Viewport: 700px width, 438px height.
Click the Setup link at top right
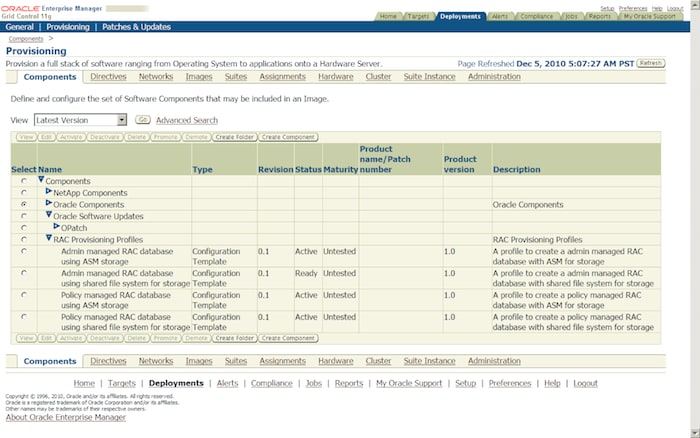click(607, 8)
